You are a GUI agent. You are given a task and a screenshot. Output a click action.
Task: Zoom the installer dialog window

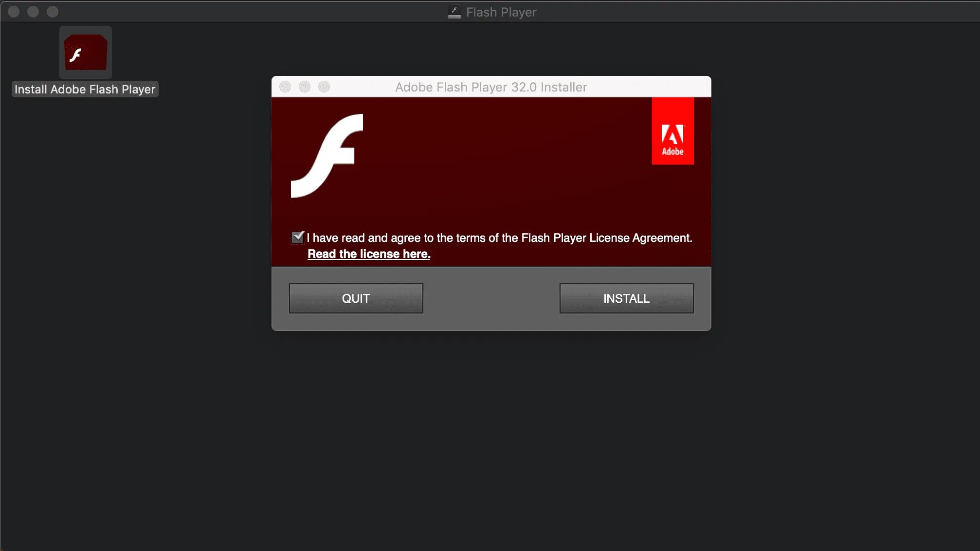324,87
